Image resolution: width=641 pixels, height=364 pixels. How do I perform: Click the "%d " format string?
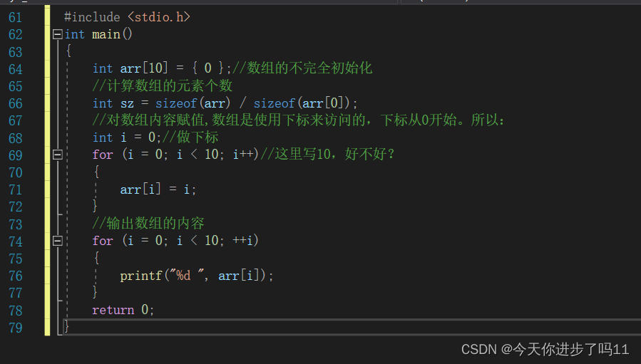pyautogui.click(x=187, y=276)
